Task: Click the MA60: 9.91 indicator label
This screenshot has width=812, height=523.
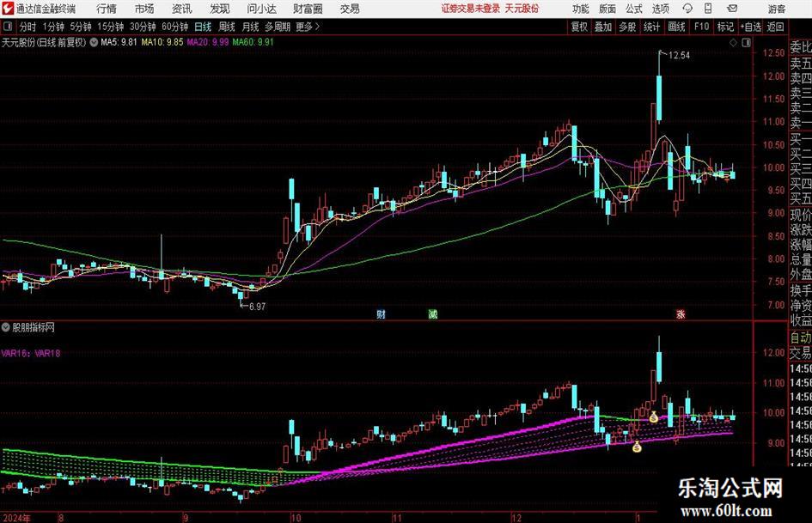Action: point(253,42)
